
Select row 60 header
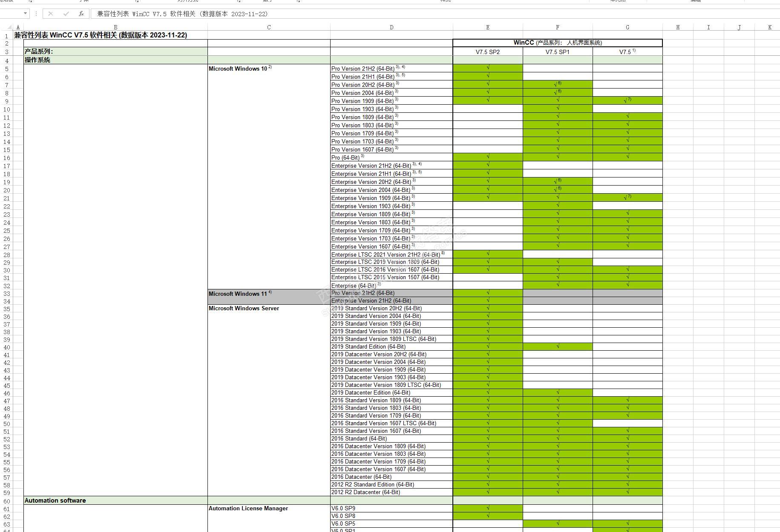point(6,501)
